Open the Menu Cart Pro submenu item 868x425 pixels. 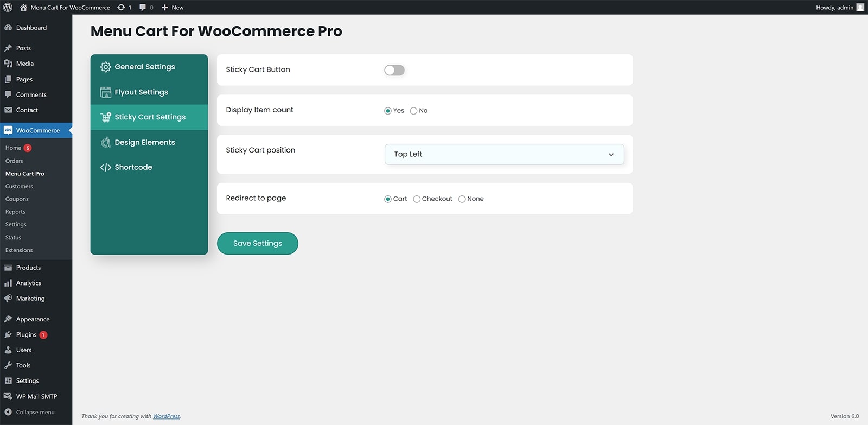click(x=25, y=174)
